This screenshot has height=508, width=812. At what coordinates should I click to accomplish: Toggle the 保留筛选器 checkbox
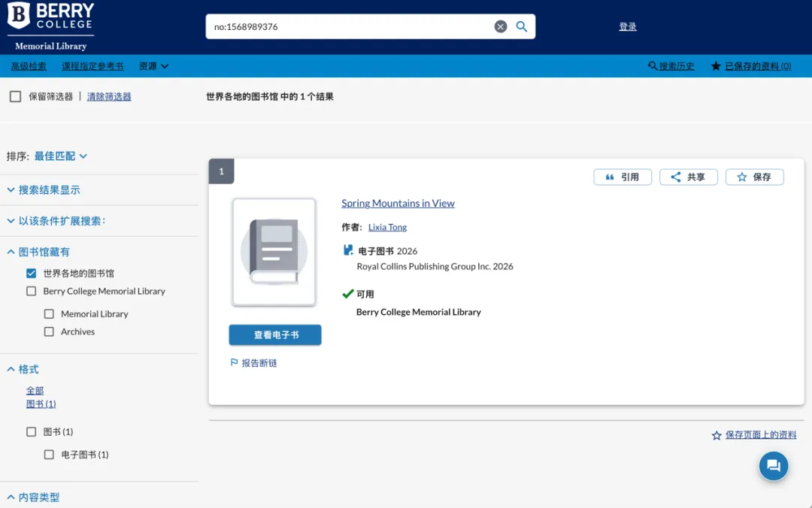(x=16, y=96)
